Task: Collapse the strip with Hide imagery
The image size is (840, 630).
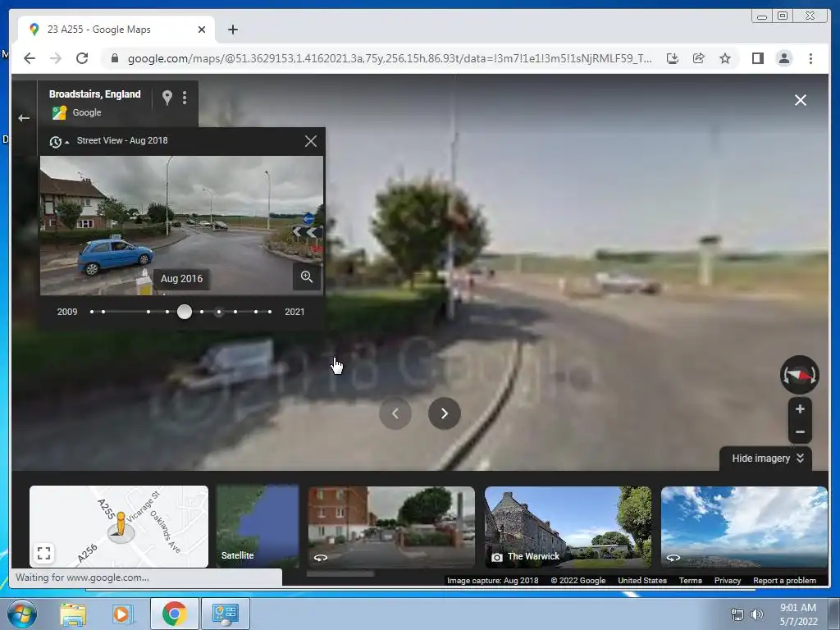Action: pyautogui.click(x=767, y=458)
